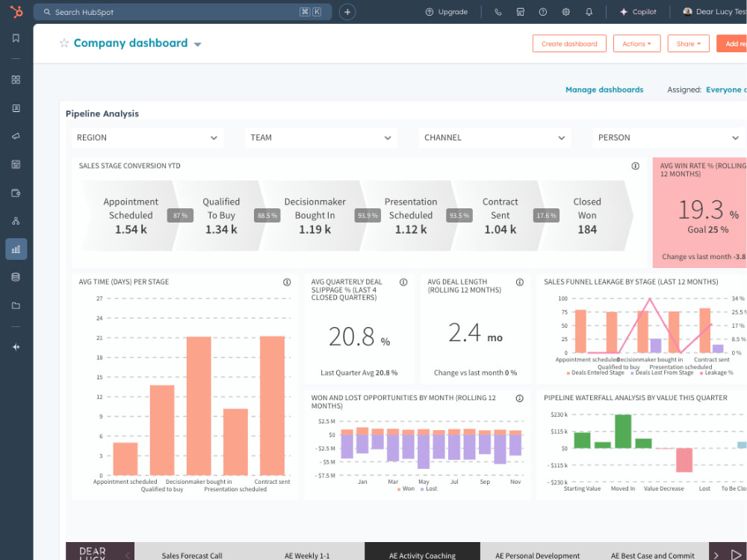
Task: Select the Reporting bar chart icon in sidebar
Action: (16, 249)
